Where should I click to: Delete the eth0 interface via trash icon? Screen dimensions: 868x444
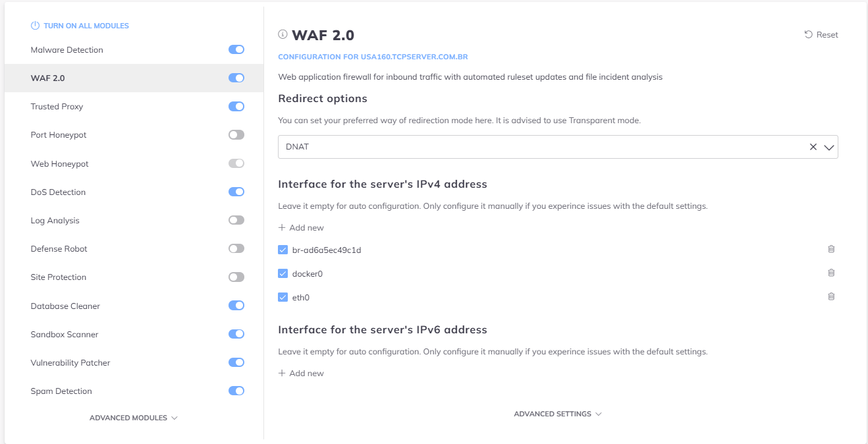click(831, 296)
